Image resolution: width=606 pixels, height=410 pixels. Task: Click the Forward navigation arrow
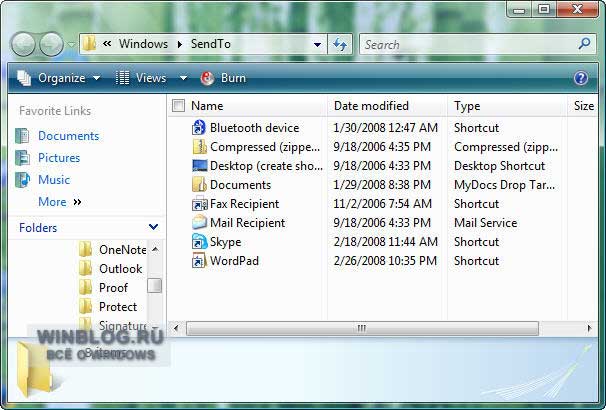click(x=51, y=44)
